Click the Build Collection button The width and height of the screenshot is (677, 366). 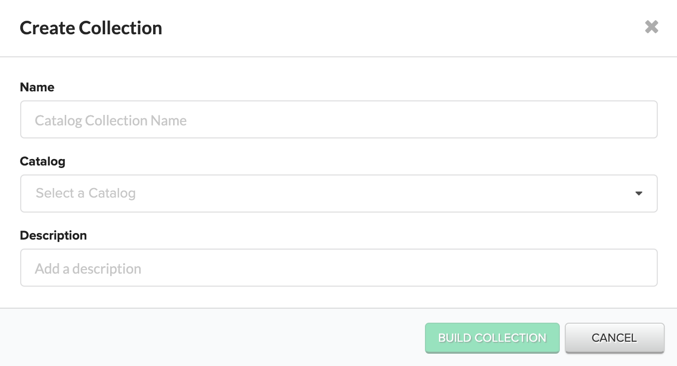492,338
